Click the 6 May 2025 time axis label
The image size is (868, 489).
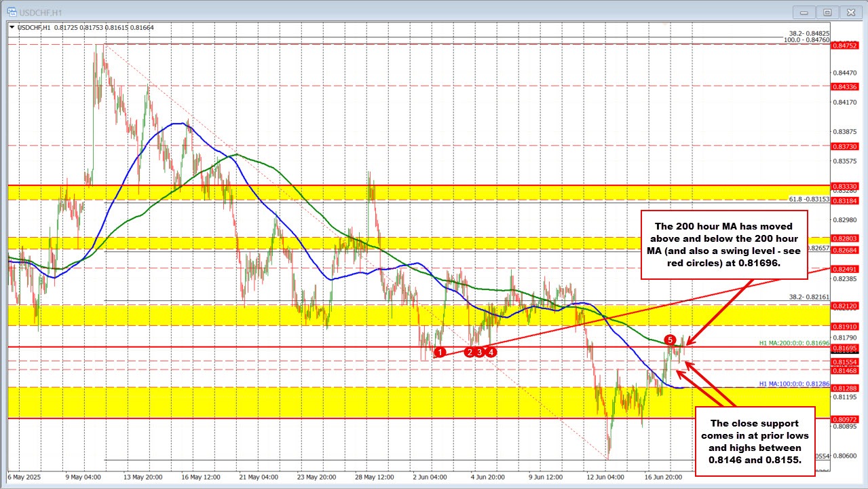pyautogui.click(x=23, y=477)
